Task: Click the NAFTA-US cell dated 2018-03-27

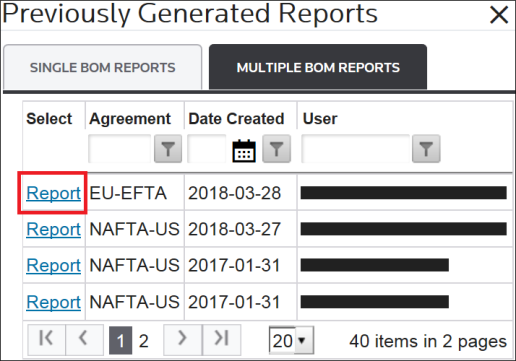Action: (135, 229)
